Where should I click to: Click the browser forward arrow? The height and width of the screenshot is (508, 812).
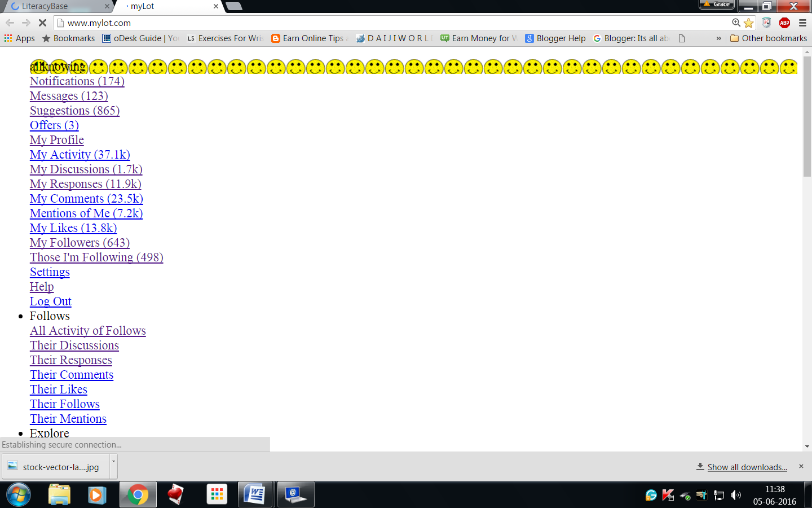point(26,23)
